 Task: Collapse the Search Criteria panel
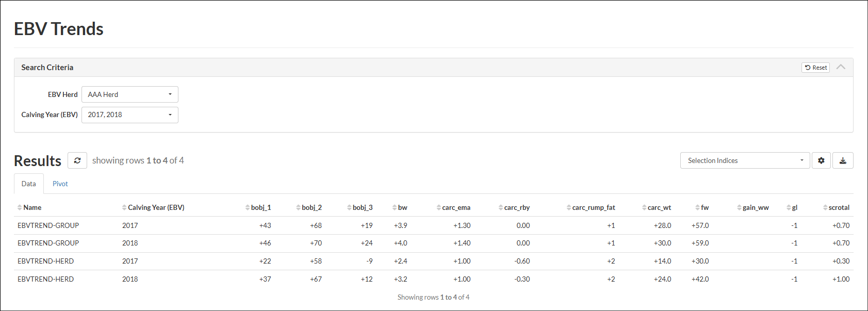click(841, 67)
